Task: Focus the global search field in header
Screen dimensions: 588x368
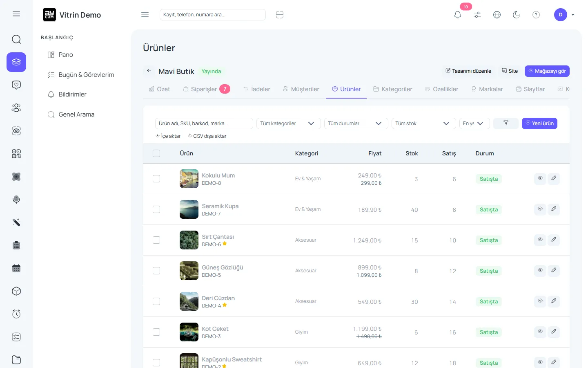Action: 213,15
